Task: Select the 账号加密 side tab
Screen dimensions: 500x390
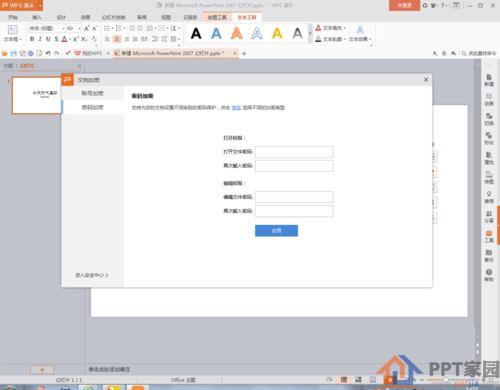Action: 93,93
